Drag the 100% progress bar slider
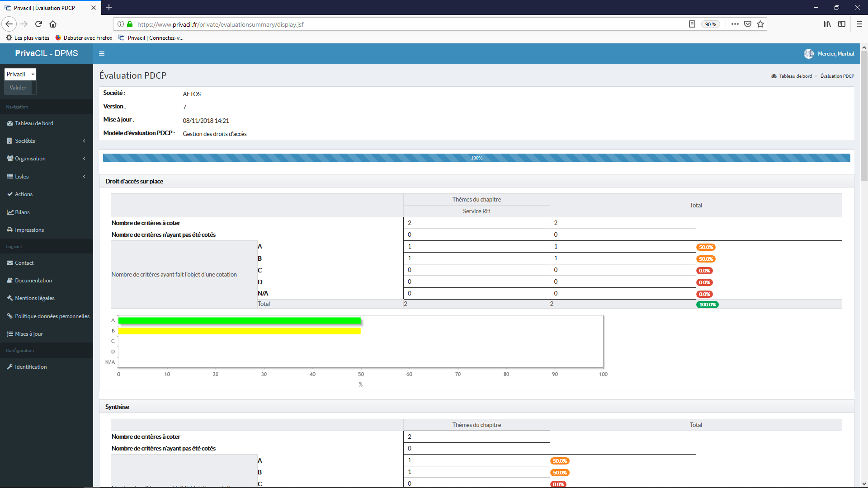This screenshot has width=868, height=488. pyautogui.click(x=476, y=157)
